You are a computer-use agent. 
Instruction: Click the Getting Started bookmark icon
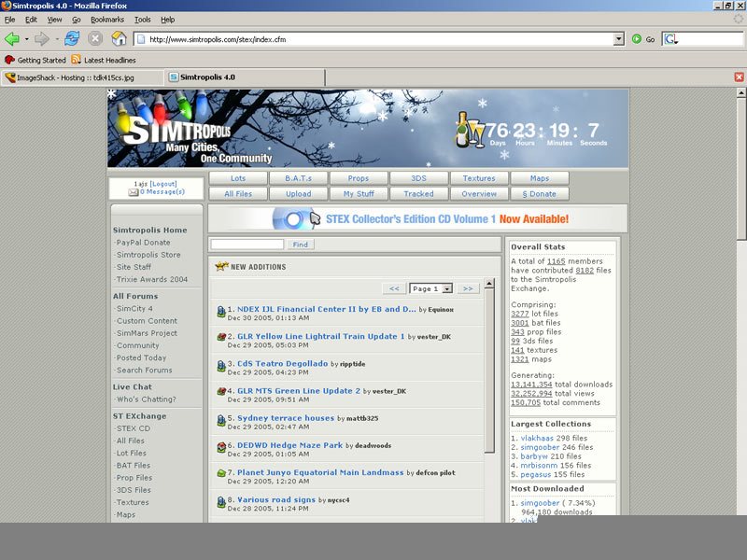pos(9,60)
